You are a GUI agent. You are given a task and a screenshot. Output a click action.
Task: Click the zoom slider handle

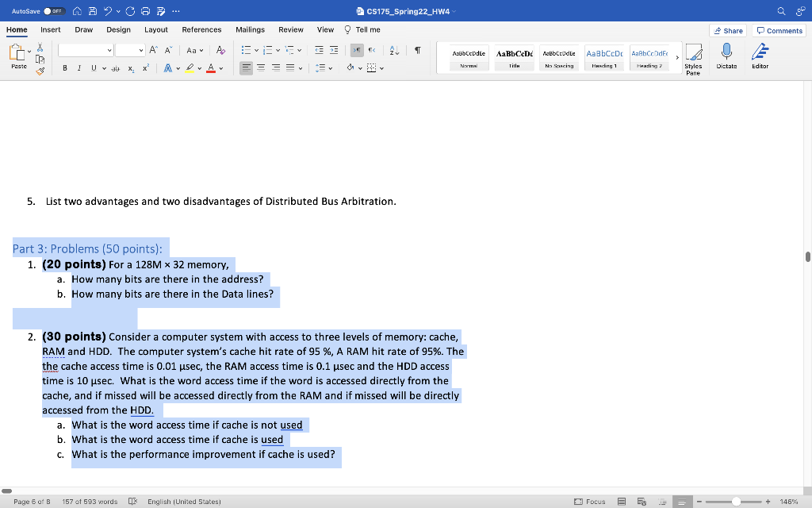(x=736, y=502)
